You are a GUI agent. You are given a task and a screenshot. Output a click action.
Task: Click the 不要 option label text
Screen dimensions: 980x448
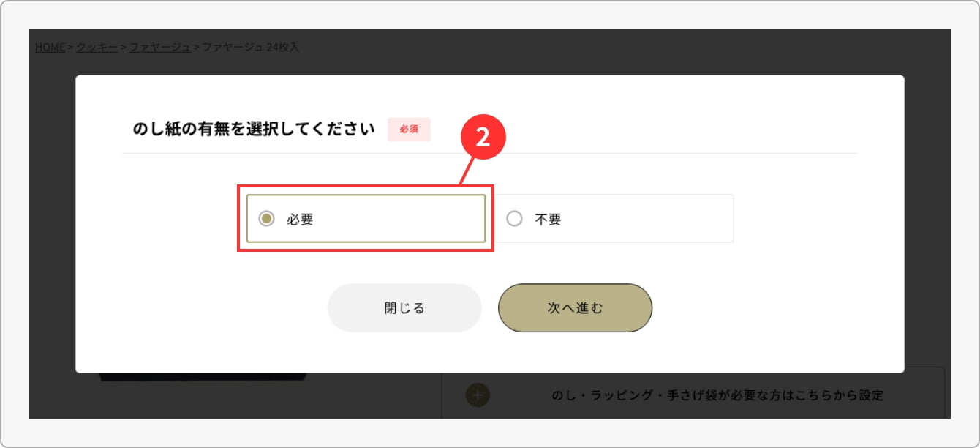[549, 219]
